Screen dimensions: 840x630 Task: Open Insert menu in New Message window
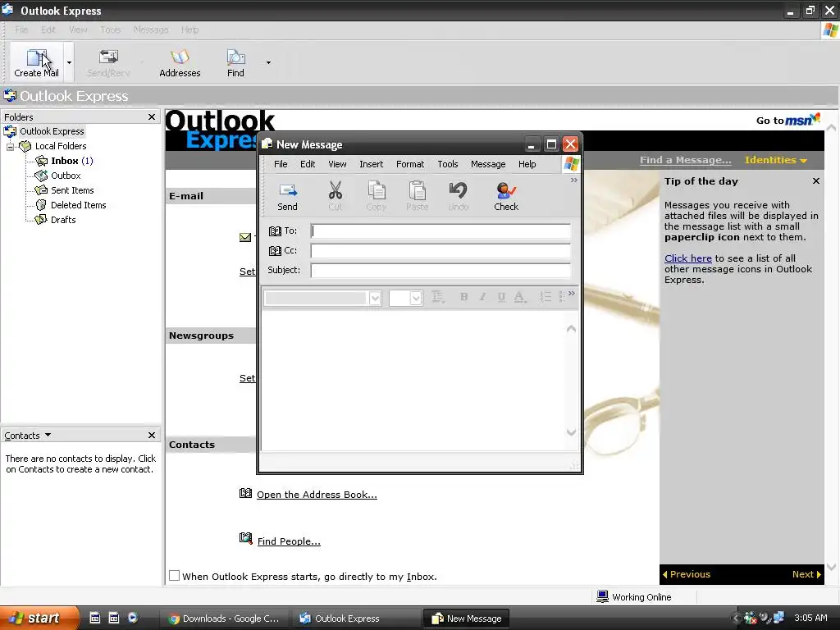pos(372,164)
